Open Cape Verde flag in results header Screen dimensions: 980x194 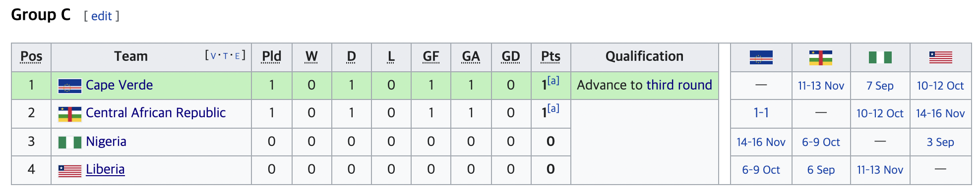tap(761, 57)
